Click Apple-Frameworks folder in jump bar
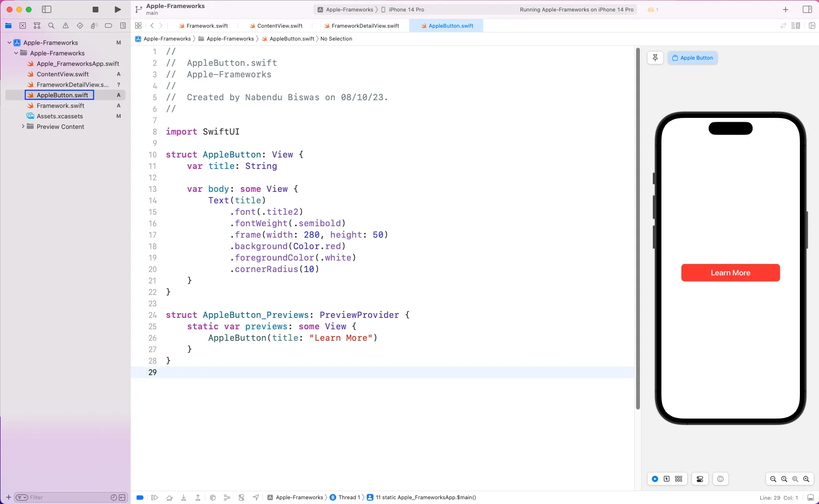This screenshot has height=504, width=819. click(x=226, y=39)
